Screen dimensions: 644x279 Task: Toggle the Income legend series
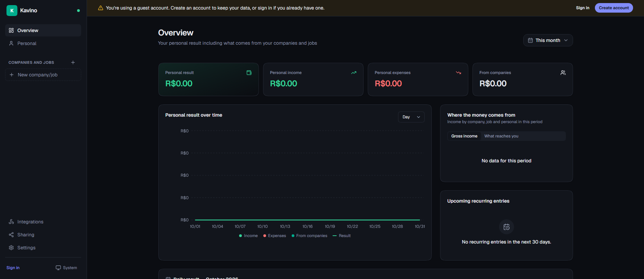coord(248,236)
